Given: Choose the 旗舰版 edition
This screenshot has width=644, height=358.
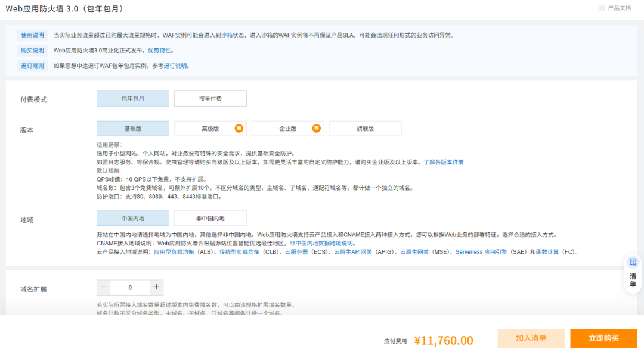Looking at the screenshot, I should [365, 128].
